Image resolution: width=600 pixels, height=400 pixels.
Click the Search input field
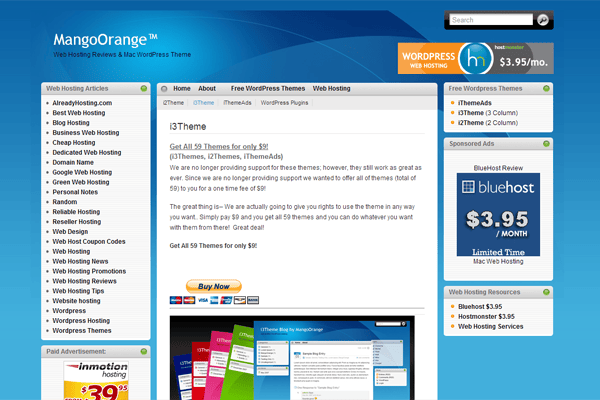(491, 20)
